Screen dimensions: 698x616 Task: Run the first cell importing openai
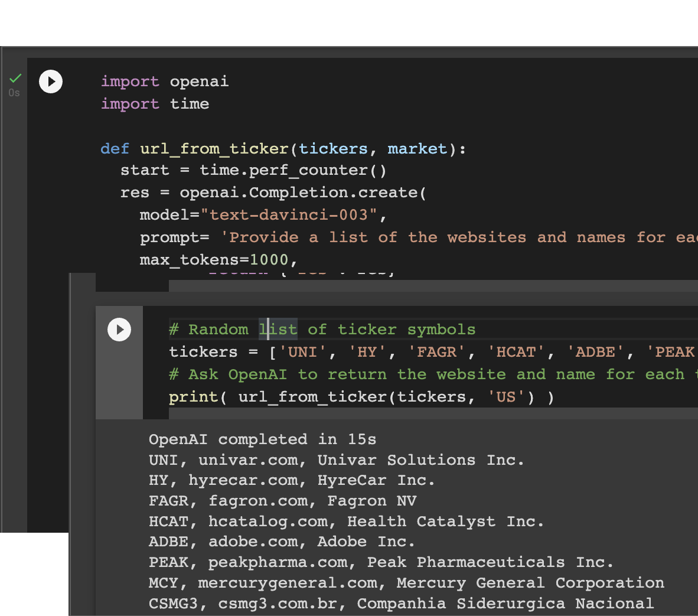pos(51,82)
